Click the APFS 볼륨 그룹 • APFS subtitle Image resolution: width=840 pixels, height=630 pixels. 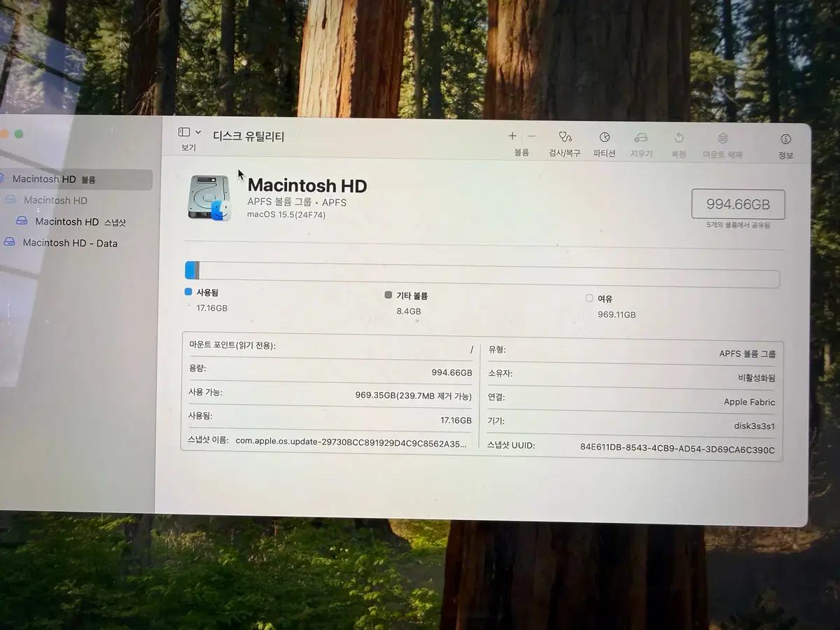[297, 202]
